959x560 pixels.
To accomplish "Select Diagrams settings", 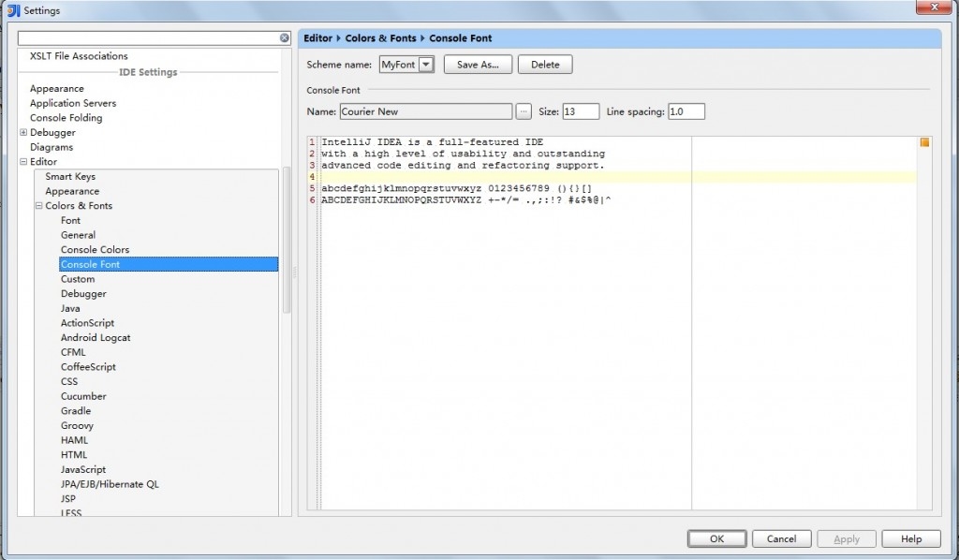I will [52, 147].
